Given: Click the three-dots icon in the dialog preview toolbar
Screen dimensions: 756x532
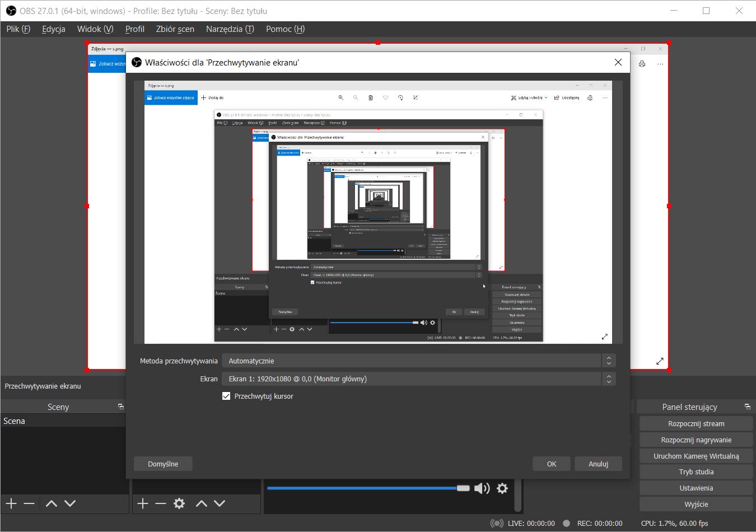Looking at the screenshot, I should tap(605, 97).
